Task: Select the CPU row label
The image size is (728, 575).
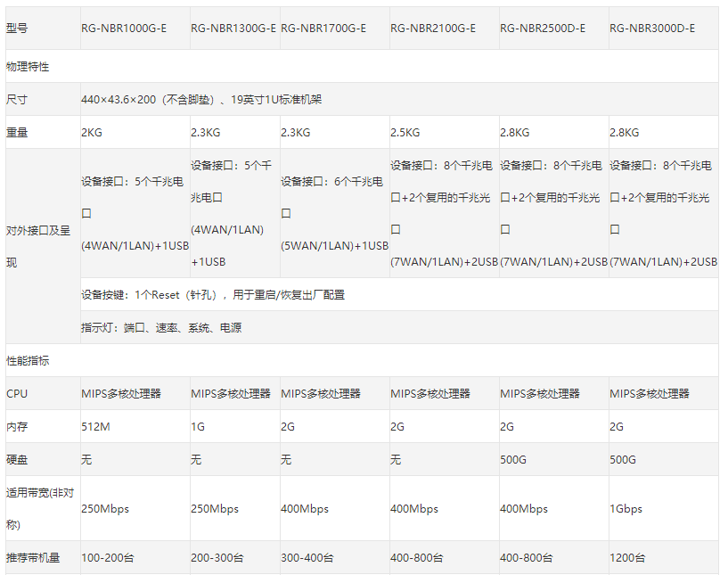Action: tap(17, 394)
